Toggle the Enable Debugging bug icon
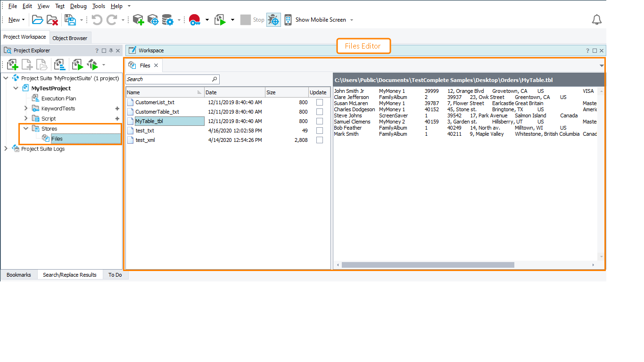The image size is (644, 362). 273,19
